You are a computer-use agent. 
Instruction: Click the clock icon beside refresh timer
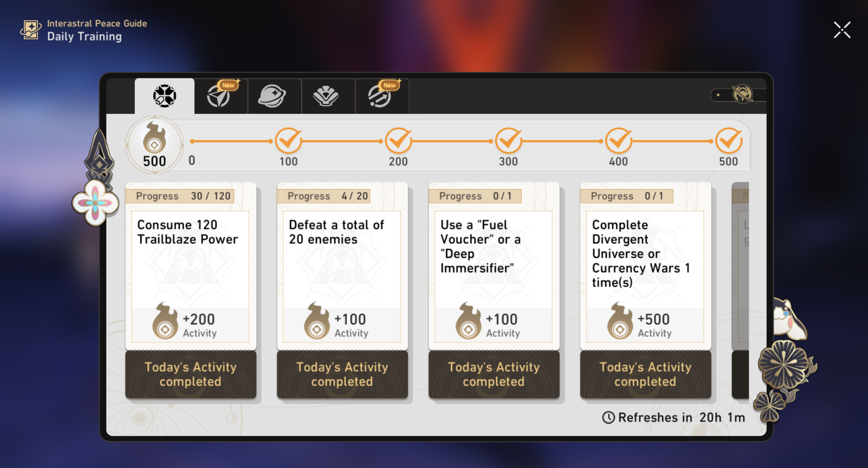(x=609, y=418)
